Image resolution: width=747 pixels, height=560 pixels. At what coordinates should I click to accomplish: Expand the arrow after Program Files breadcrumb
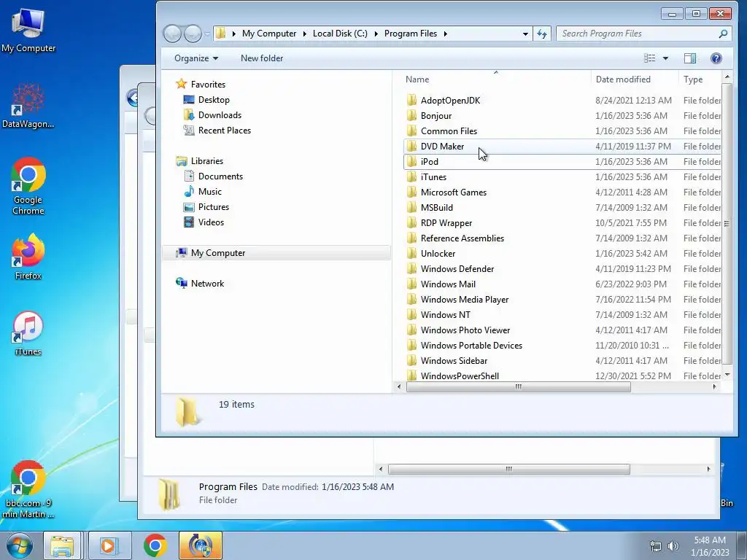point(446,34)
